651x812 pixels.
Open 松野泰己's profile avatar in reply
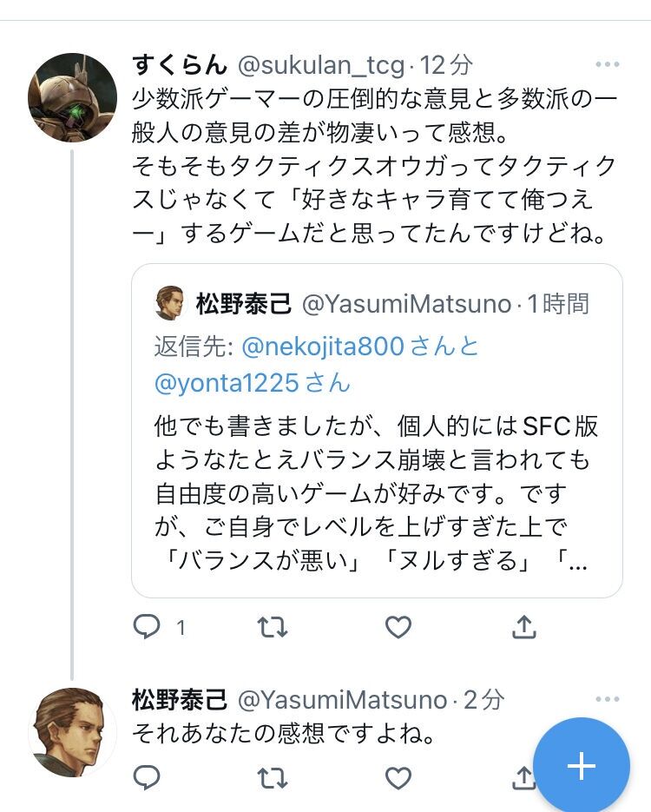coord(73,731)
